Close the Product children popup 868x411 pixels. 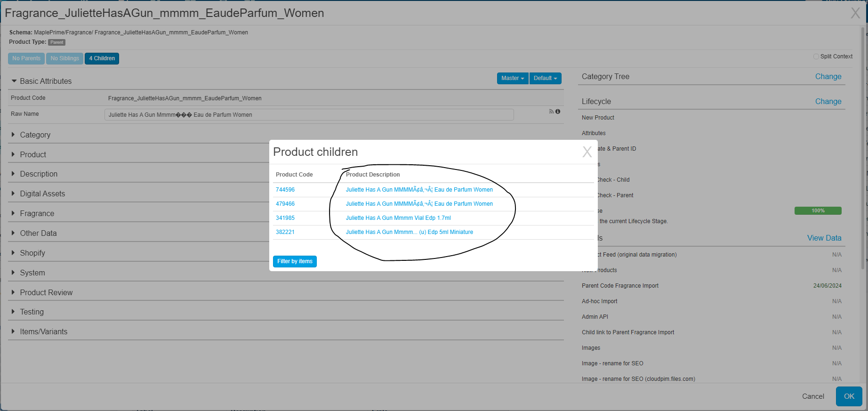(587, 152)
